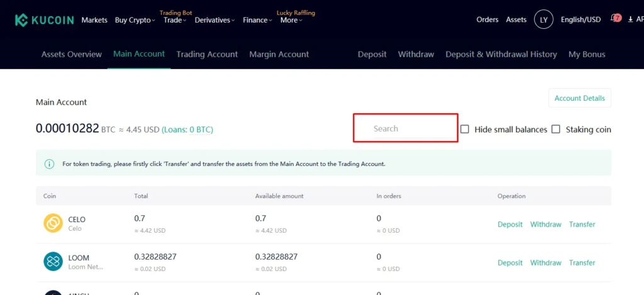Screen dimensions: 644x295
Task: Click the LOOM coin icon
Action: pos(53,261)
